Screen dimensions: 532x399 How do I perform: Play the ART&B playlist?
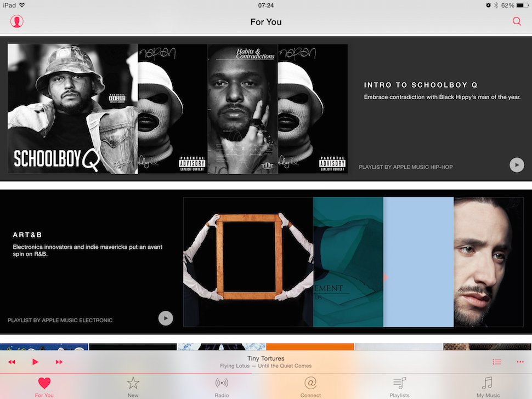coord(166,318)
